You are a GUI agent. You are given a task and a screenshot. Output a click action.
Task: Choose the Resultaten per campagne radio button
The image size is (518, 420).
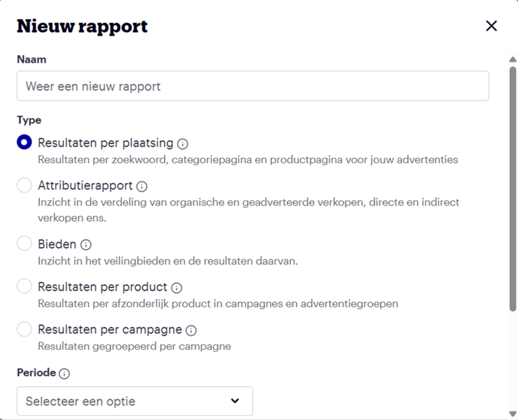click(24, 330)
